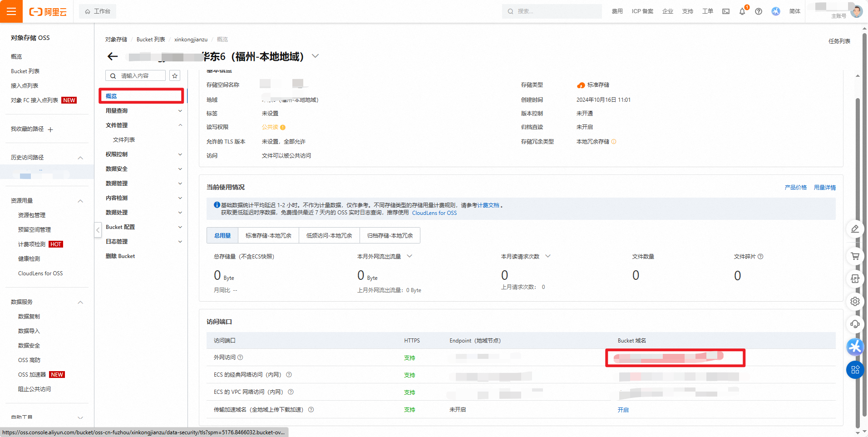Viewport: 868px width, 437px height.
Task: Collapse 资源用量 section
Action: coord(80,201)
